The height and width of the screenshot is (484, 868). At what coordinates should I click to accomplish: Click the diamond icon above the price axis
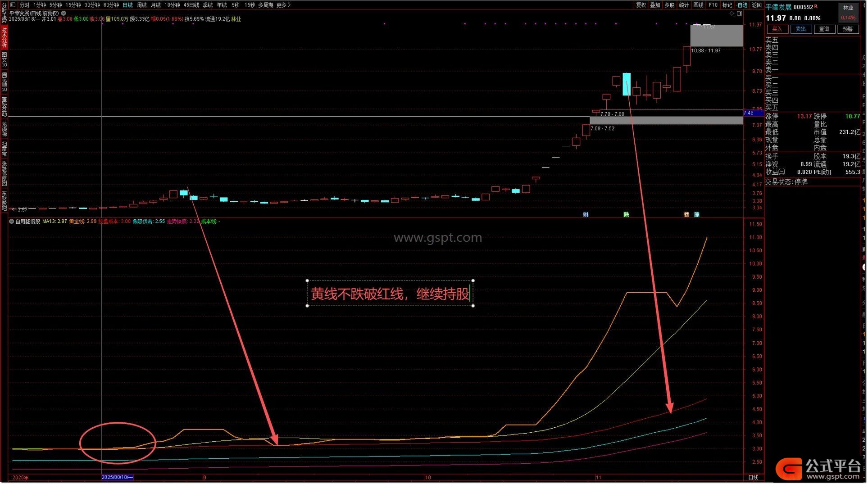(732, 14)
